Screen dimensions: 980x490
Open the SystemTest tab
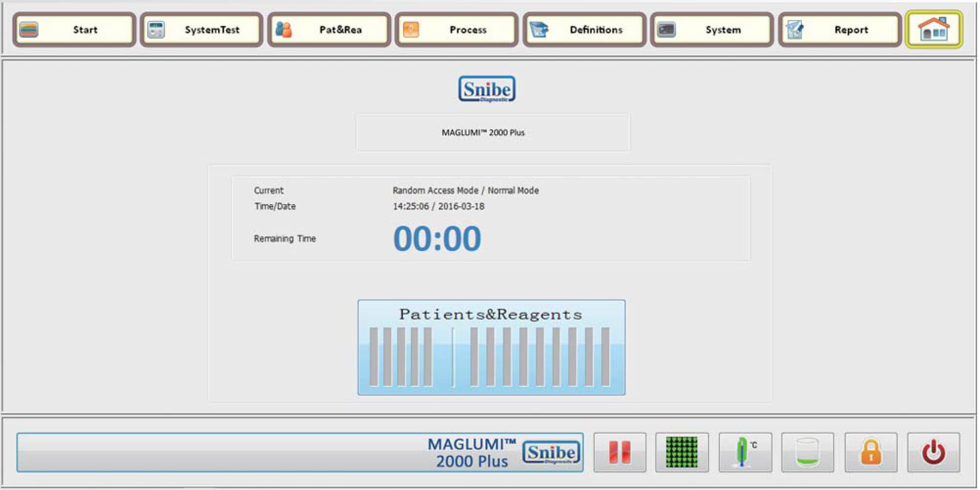[201, 30]
